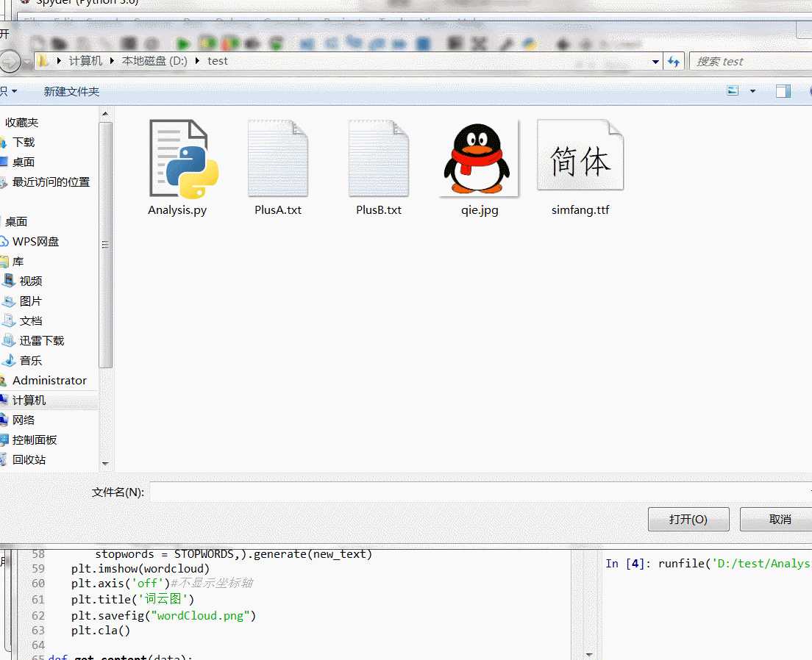812x660 pixels.
Task: Click the 本地磁盘 (D:) breadcrumb segment
Action: point(154,61)
